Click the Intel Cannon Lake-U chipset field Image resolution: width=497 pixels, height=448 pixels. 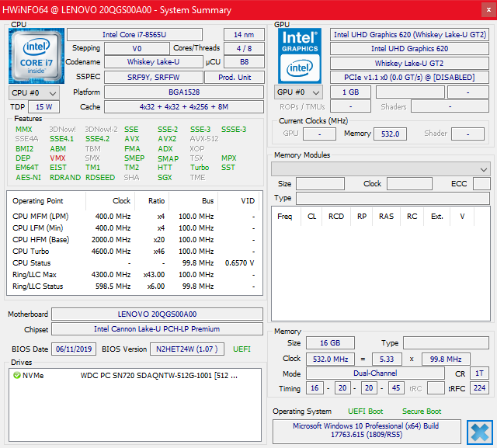(157, 329)
